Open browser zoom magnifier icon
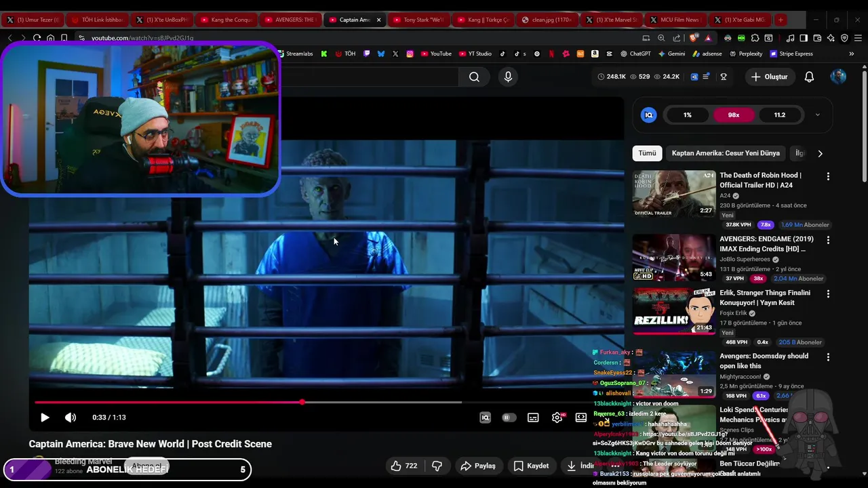Screen dimensions: 868x488 pyautogui.click(x=661, y=38)
